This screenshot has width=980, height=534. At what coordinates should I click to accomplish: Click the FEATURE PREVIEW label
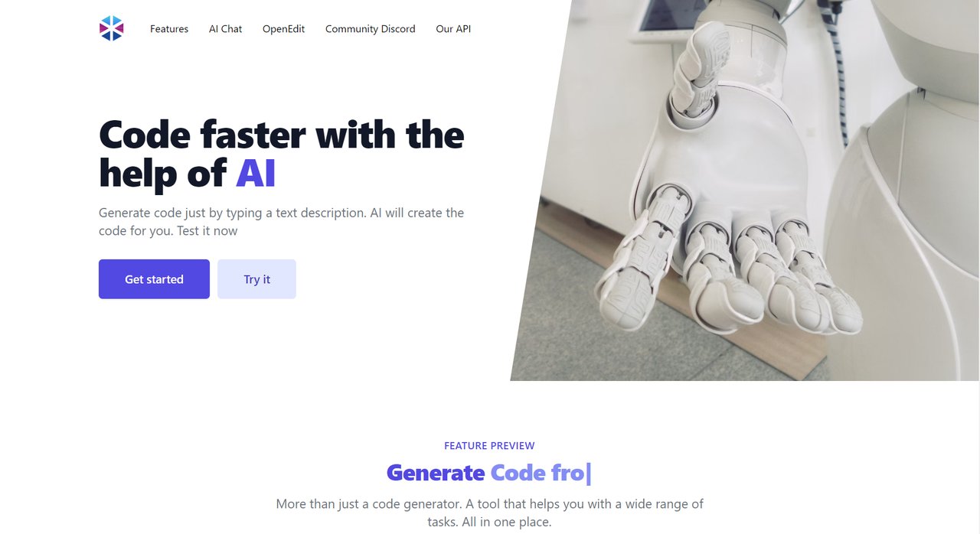point(489,446)
